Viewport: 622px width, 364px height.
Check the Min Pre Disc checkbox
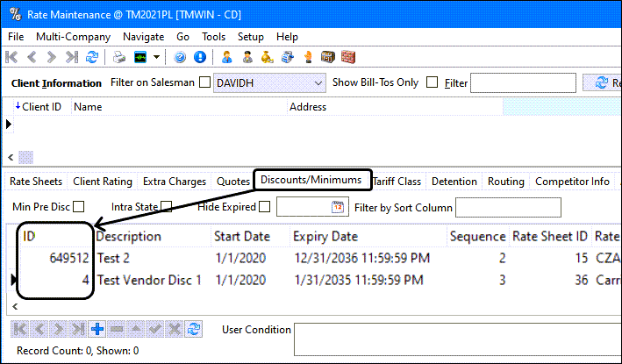pyautogui.click(x=79, y=207)
